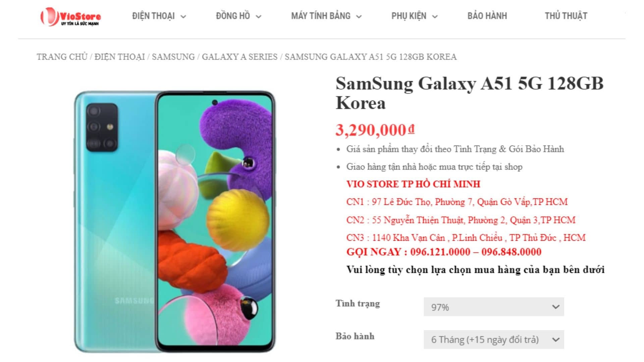
Task: Expand the MÁY TÍNH BẢNG menu chevron
Action: 359,16
